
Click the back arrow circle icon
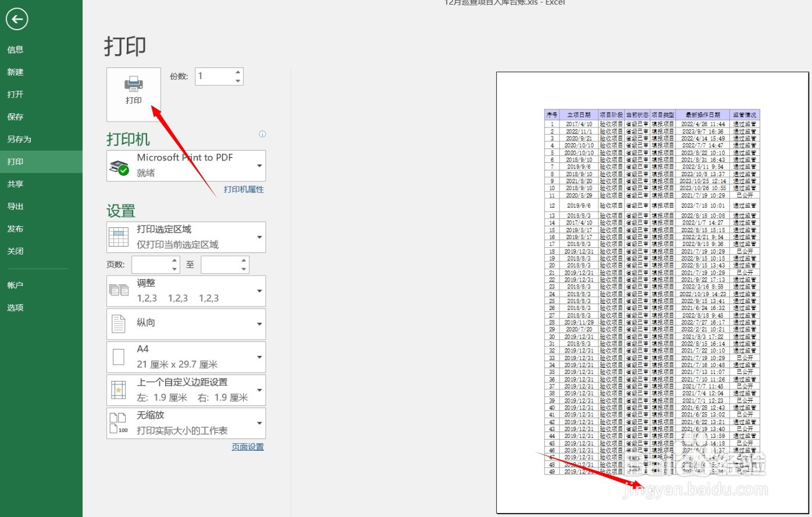click(17, 19)
